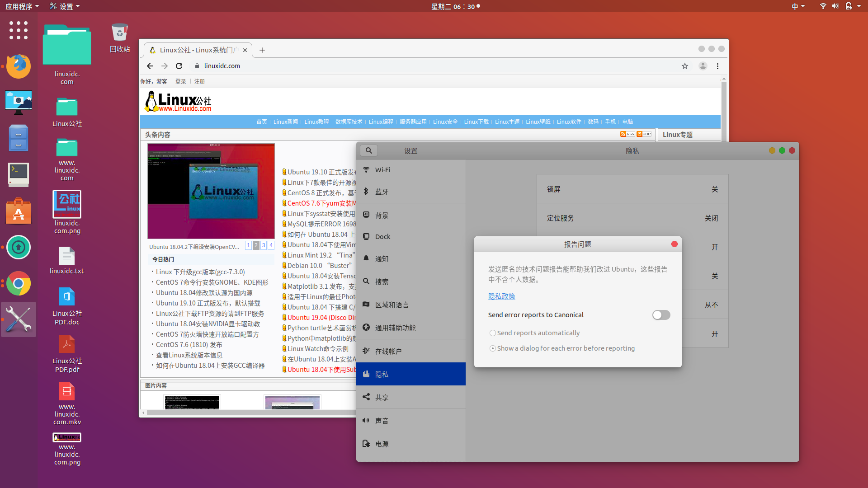
Task: Click the RSS feed icon
Action: tap(627, 134)
